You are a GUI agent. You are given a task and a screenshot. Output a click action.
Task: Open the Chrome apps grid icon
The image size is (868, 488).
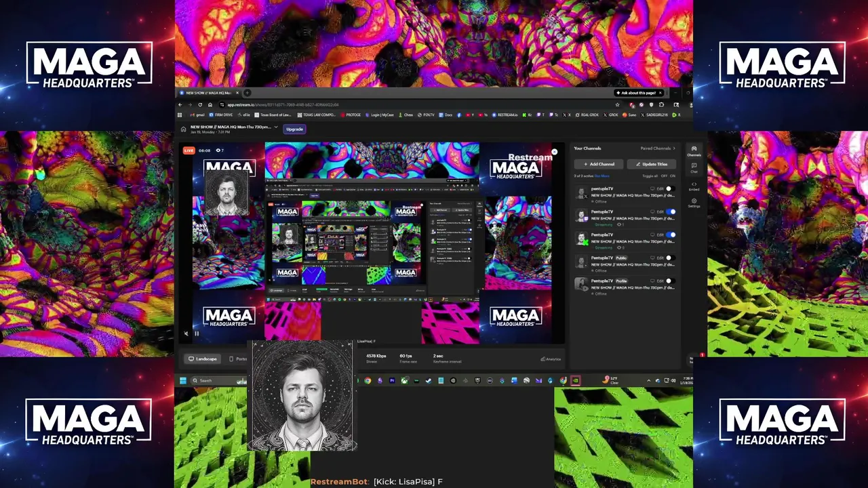click(x=180, y=115)
